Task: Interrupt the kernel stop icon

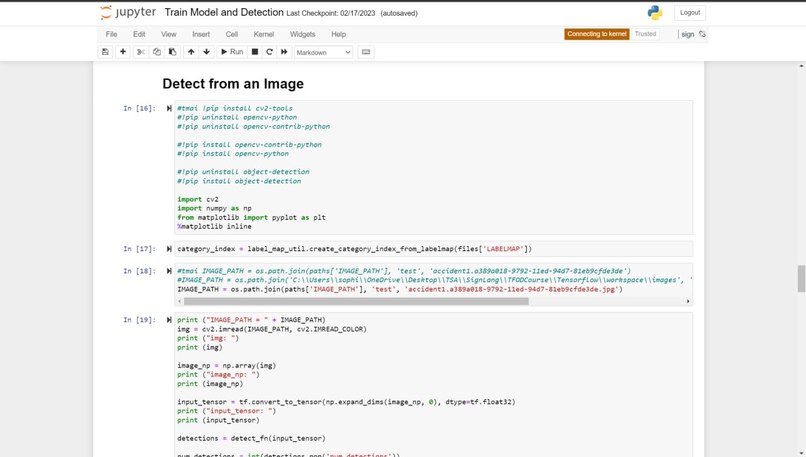Action: click(x=254, y=52)
